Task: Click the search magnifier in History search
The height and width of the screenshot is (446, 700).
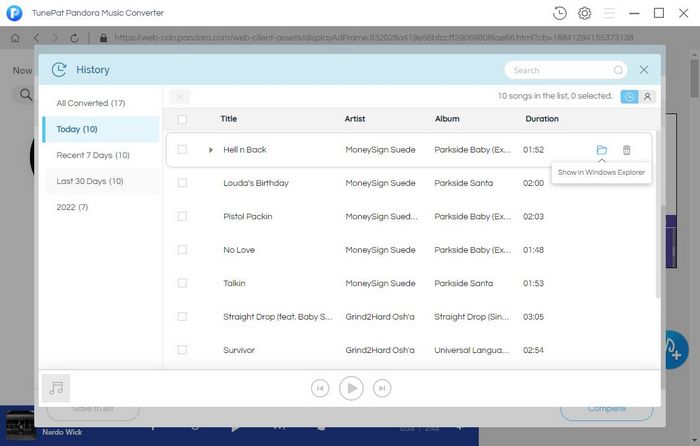Action: click(618, 70)
